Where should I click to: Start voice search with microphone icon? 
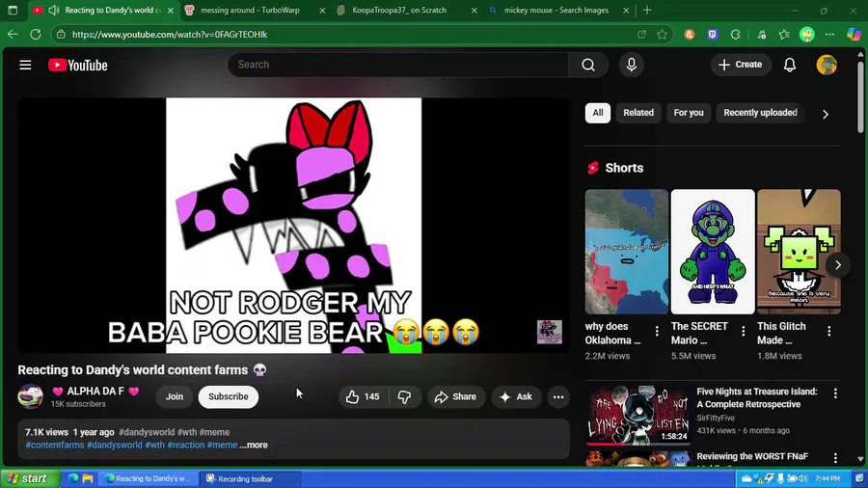tap(631, 65)
